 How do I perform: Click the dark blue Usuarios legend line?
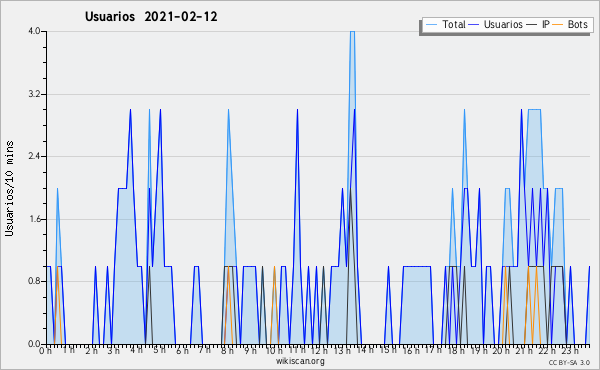[x=474, y=25]
